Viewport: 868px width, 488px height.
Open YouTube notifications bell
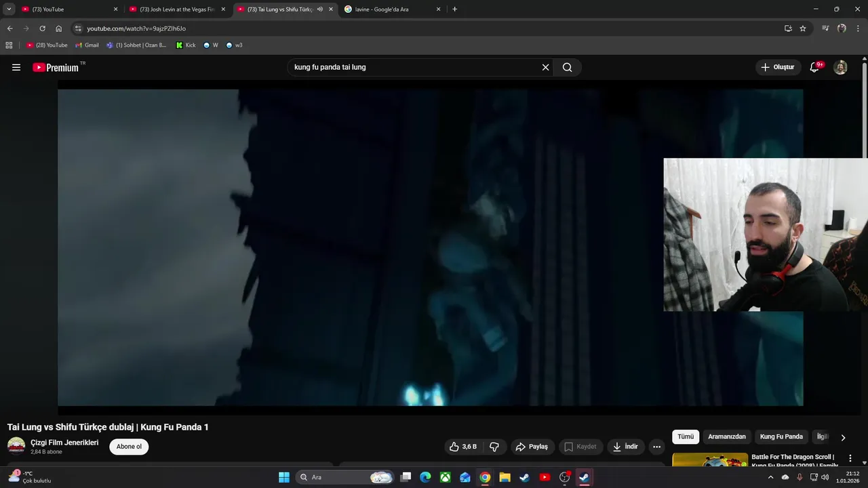815,67
